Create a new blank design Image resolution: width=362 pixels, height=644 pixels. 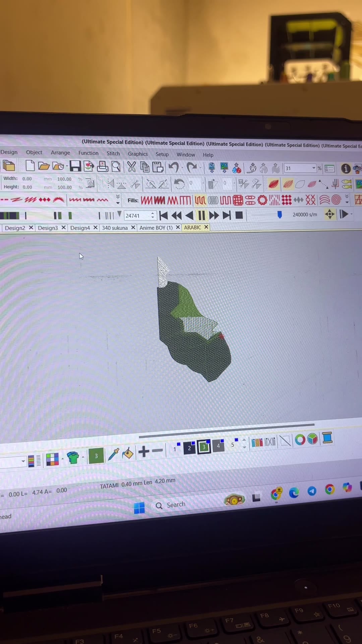[30, 166]
